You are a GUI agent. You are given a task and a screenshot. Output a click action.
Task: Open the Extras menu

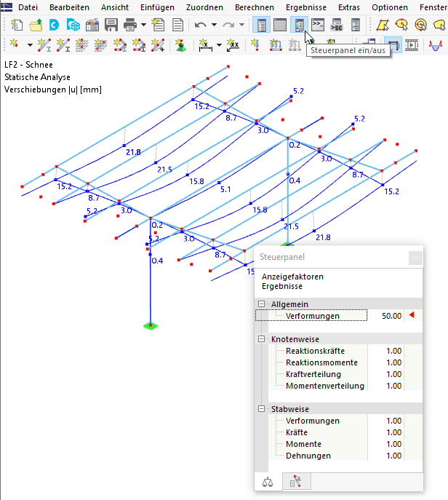coord(349,7)
